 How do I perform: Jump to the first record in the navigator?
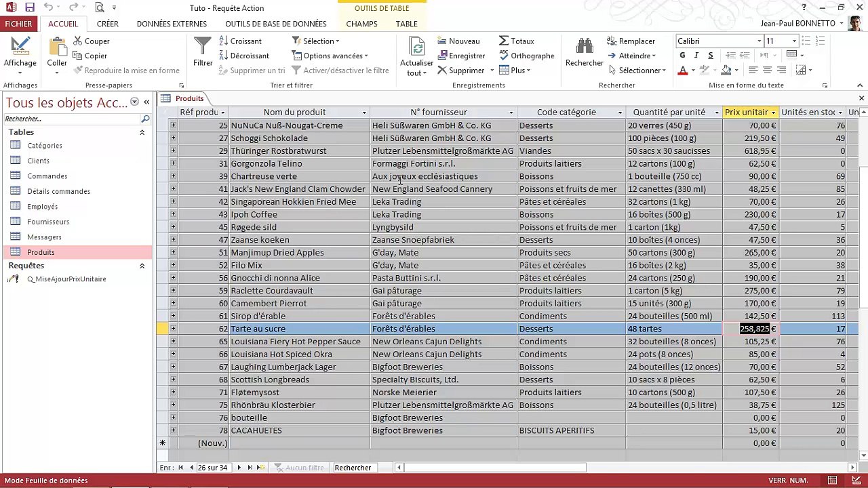pos(180,468)
